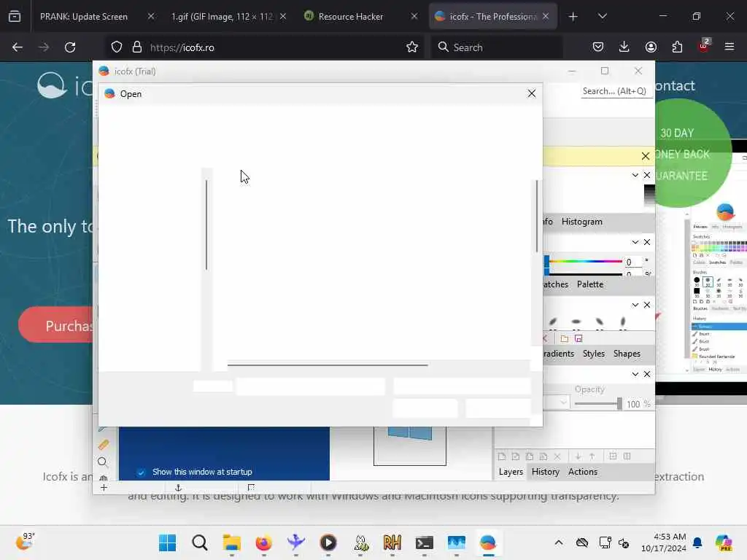
Task: Click the new layer icon in layers toolbar
Action: (x=502, y=456)
